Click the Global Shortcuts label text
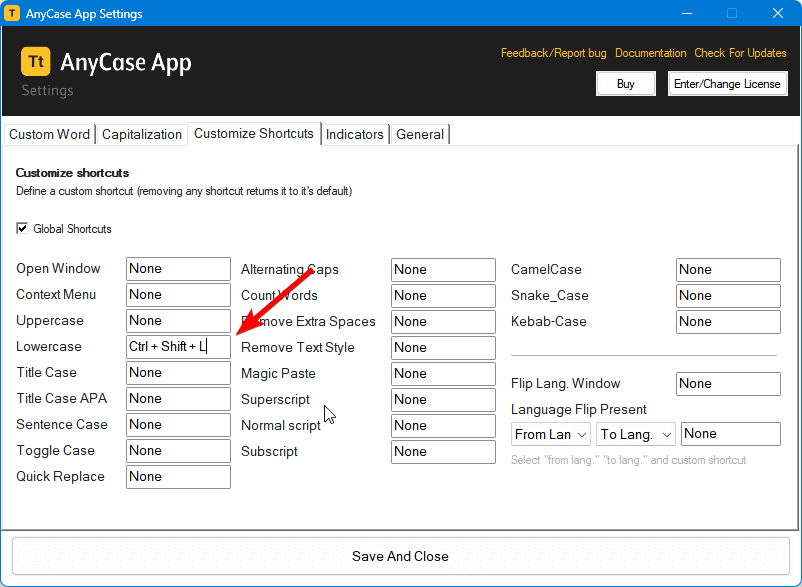This screenshot has width=802, height=587. pyautogui.click(x=72, y=229)
